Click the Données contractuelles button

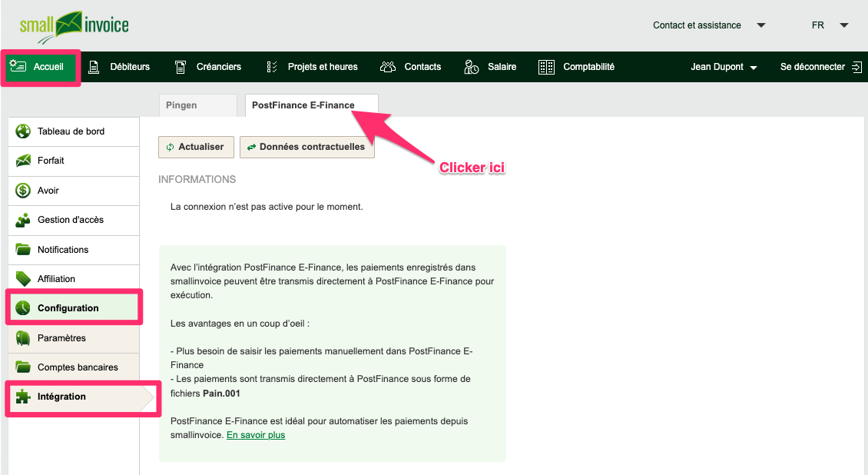tap(307, 148)
